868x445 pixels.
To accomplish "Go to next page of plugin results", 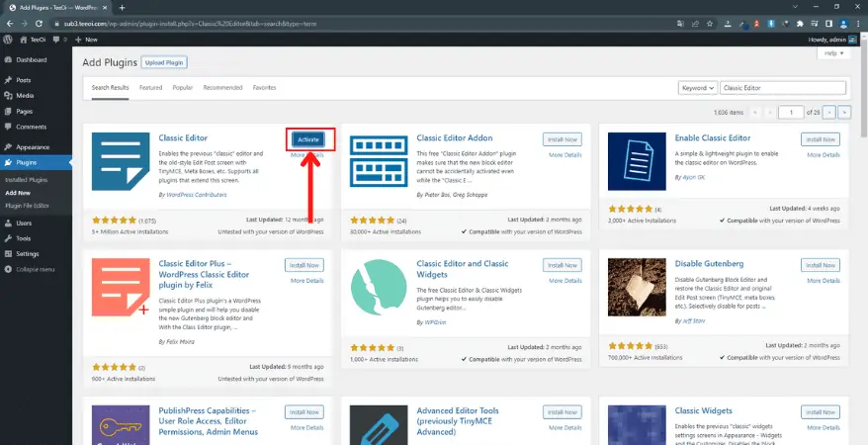I will 828,113.
